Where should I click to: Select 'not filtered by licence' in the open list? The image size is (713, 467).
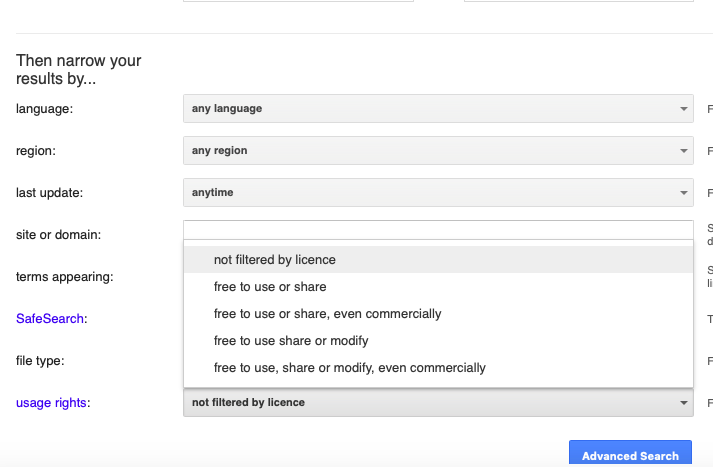275,260
